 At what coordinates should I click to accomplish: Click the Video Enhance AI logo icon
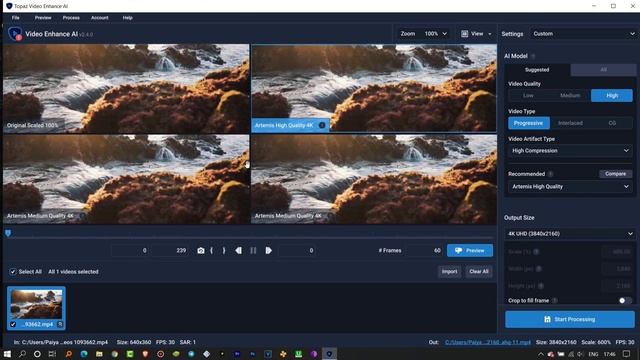(x=15, y=34)
